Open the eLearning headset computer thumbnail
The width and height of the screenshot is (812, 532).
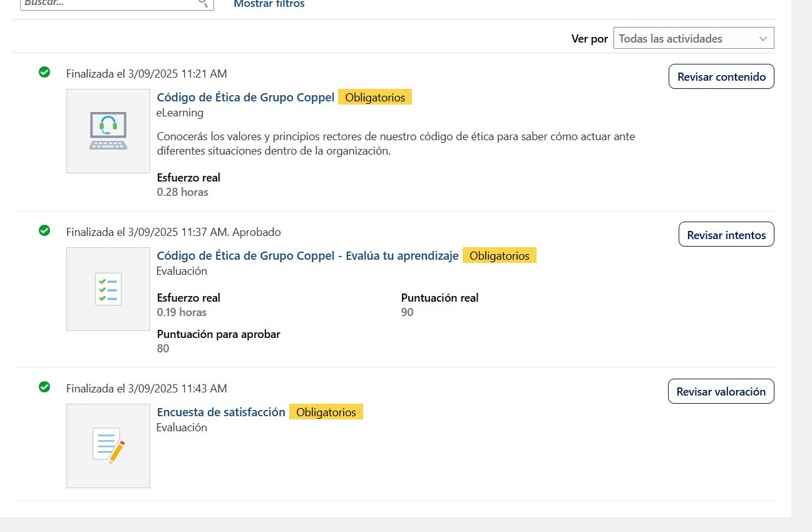[x=108, y=131]
